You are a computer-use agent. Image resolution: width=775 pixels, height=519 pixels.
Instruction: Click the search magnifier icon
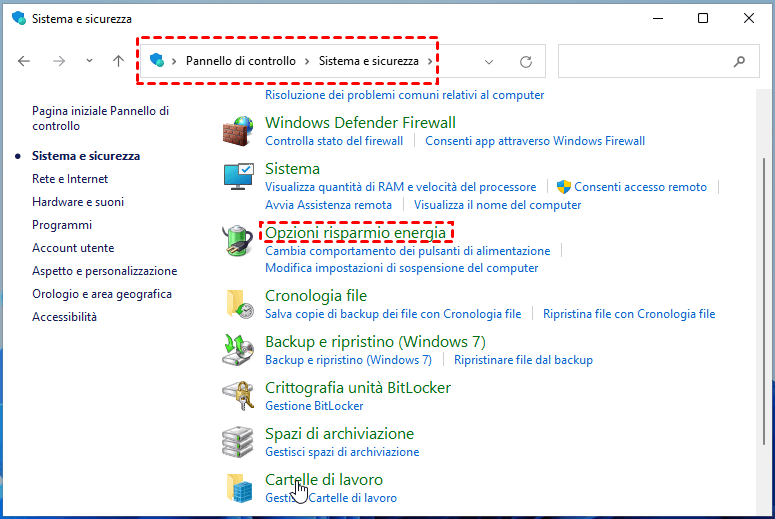pyautogui.click(x=739, y=61)
